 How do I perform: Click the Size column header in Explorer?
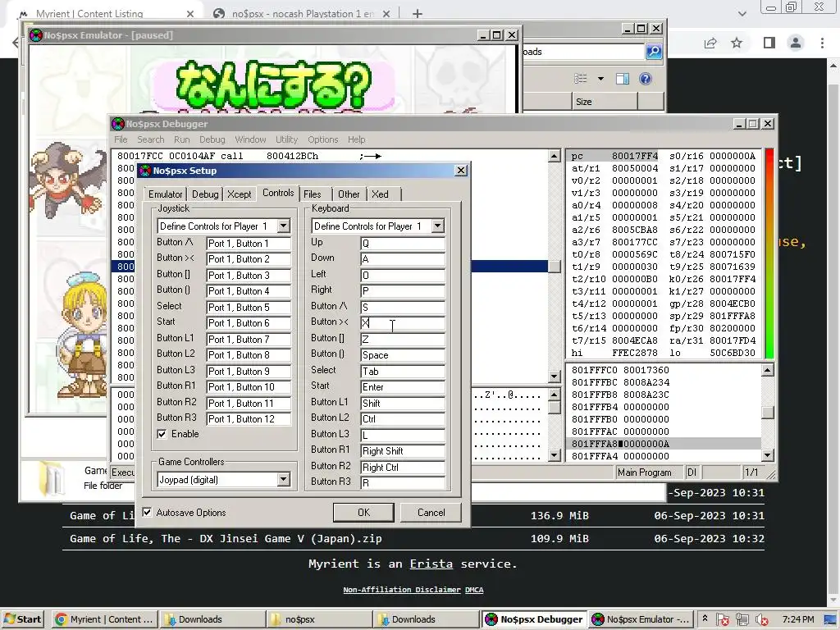605,102
